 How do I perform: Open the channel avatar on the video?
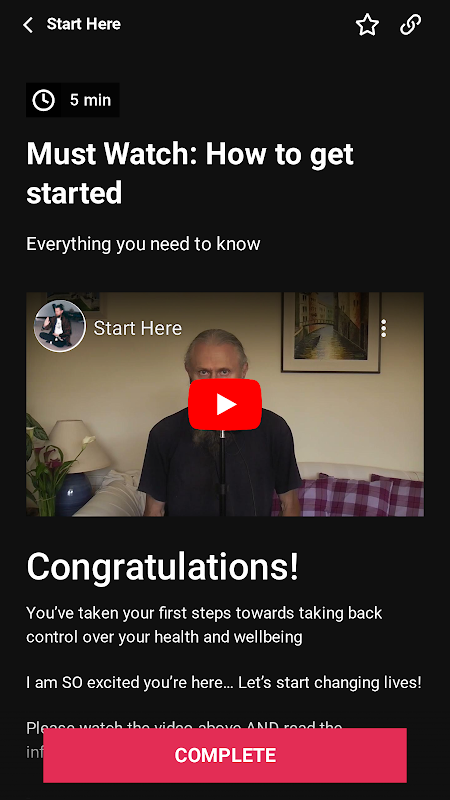(x=59, y=327)
